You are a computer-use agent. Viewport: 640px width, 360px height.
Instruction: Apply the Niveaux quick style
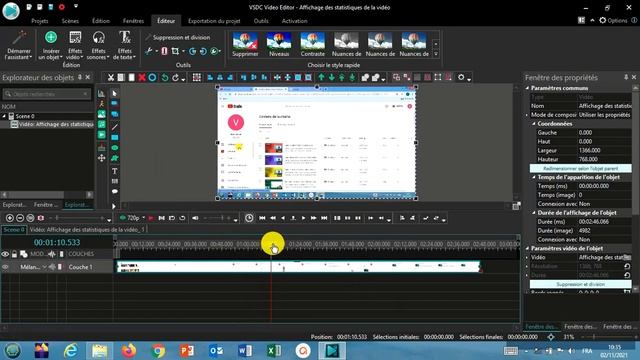279,44
